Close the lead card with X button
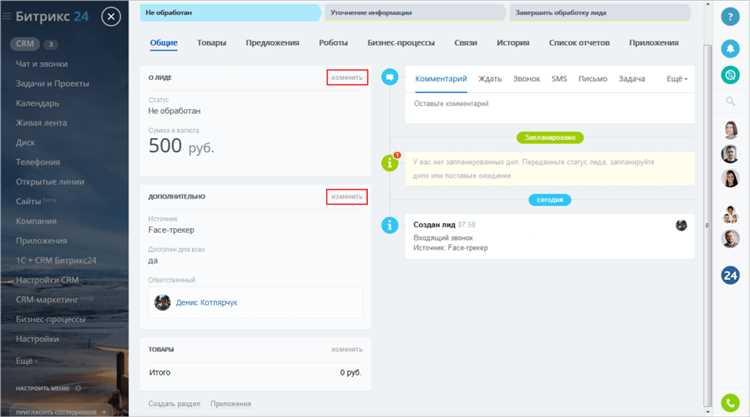The image size is (750, 417). point(111,17)
